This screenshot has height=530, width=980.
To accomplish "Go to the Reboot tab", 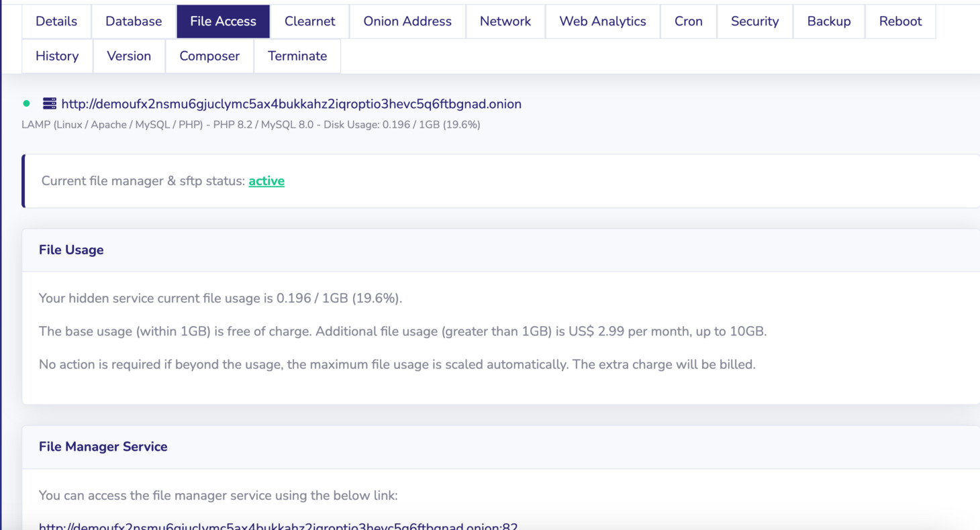I will [x=900, y=21].
